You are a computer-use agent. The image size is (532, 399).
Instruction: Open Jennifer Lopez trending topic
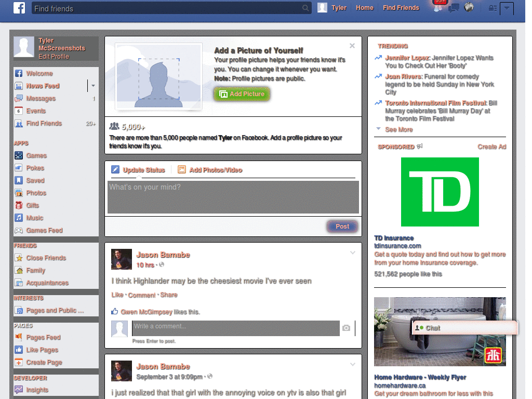click(x=407, y=58)
